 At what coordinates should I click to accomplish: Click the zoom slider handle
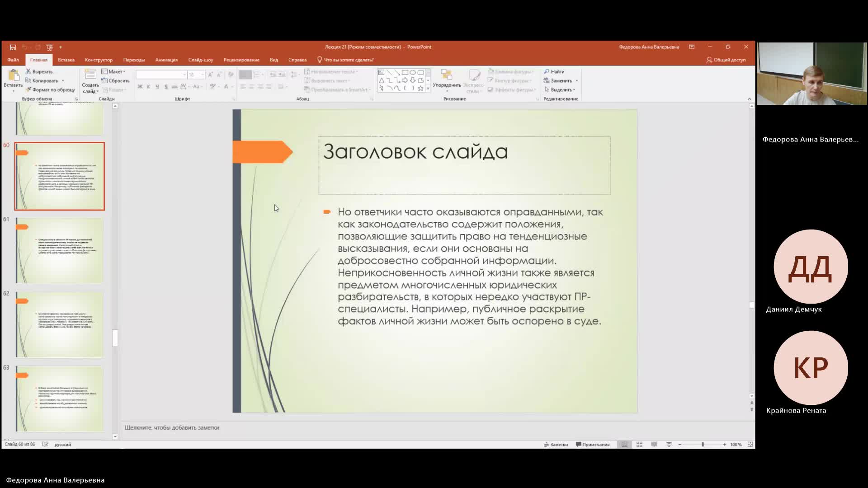(703, 445)
